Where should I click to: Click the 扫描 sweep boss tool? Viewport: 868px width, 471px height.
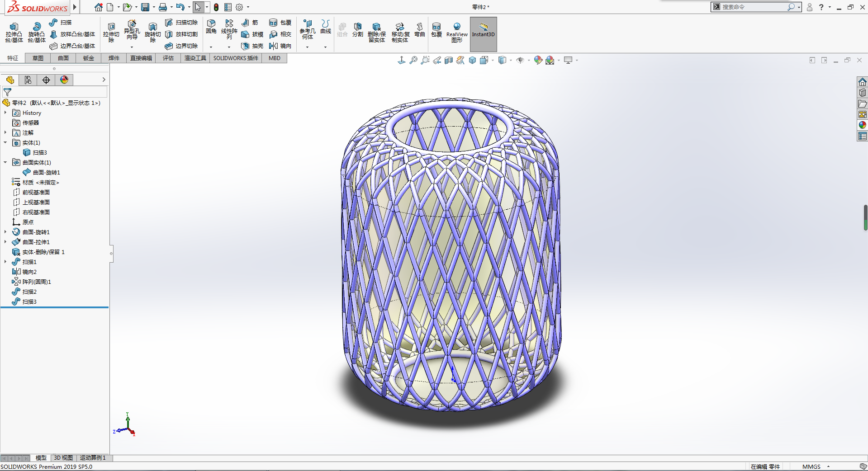click(x=61, y=22)
